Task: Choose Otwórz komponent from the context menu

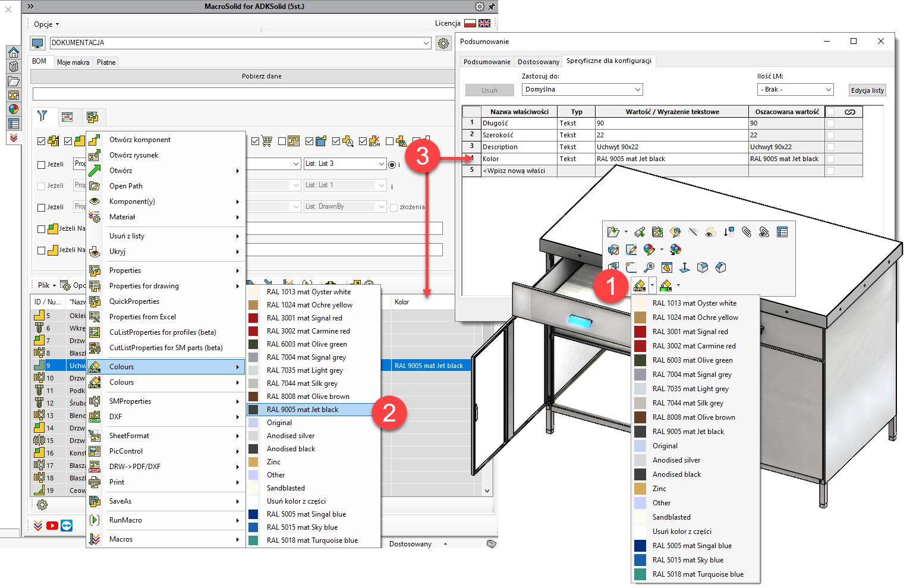Action: click(140, 140)
